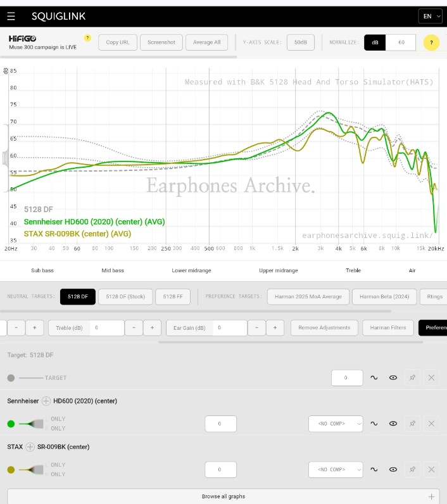Click the SR-009BK offset value field

[x=221, y=470]
